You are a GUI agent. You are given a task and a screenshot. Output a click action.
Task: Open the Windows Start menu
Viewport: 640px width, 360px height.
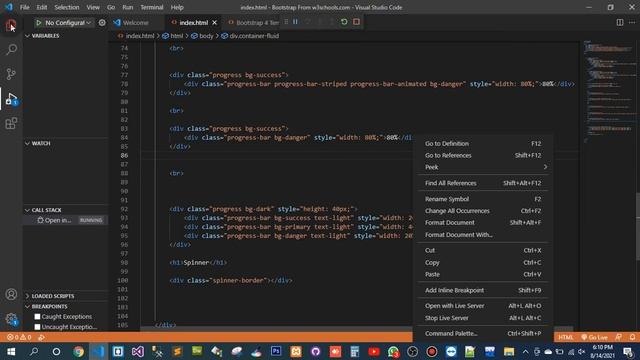click(11, 351)
